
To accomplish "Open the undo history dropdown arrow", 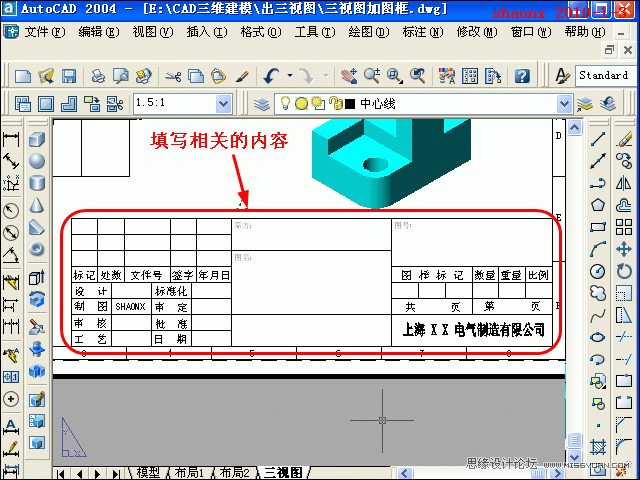I will point(289,76).
